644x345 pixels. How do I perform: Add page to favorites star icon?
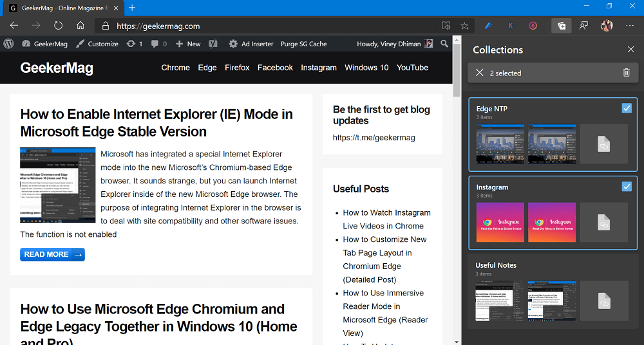[464, 26]
